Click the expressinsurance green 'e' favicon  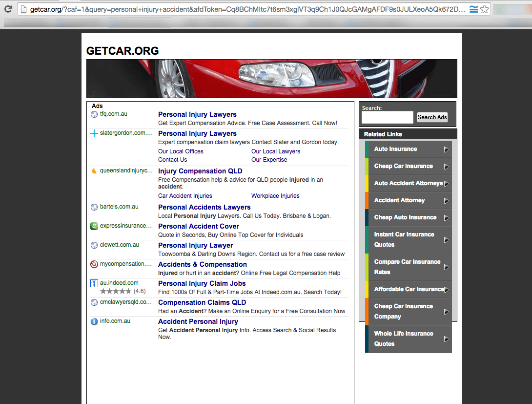tap(94, 226)
